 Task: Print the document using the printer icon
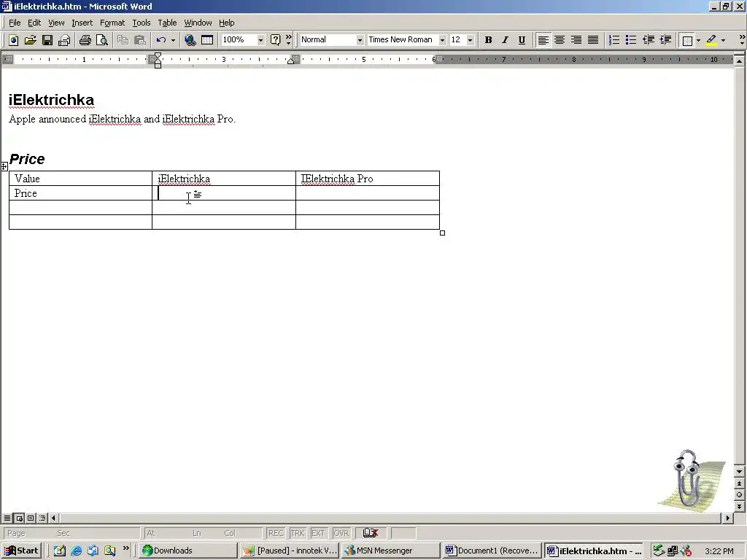pos(85,40)
